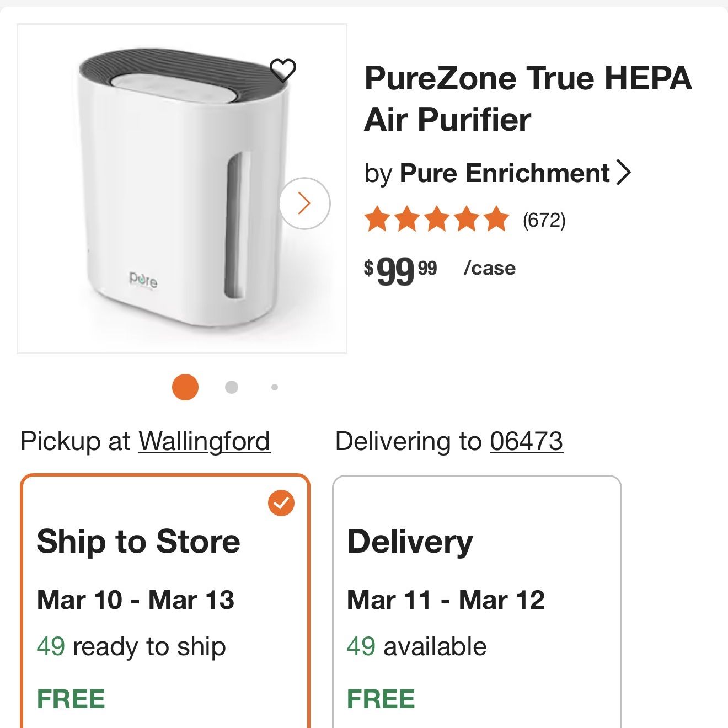
Task: Click the $99.99 price
Action: point(401,271)
